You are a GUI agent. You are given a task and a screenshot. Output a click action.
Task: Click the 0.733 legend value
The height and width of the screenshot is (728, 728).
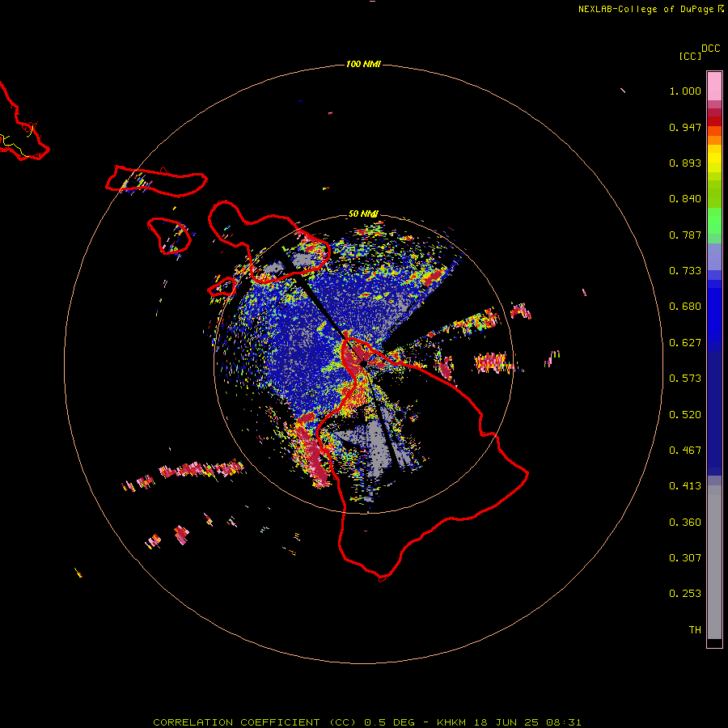685,271
